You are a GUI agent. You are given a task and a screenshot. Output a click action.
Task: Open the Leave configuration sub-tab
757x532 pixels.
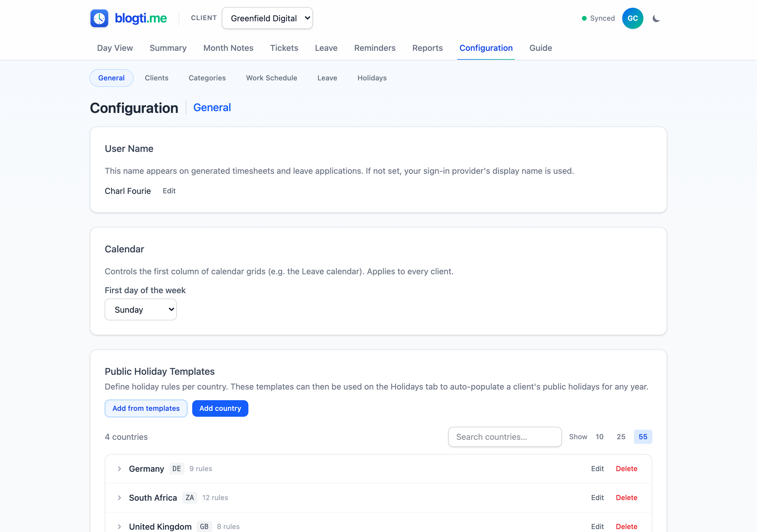point(327,78)
